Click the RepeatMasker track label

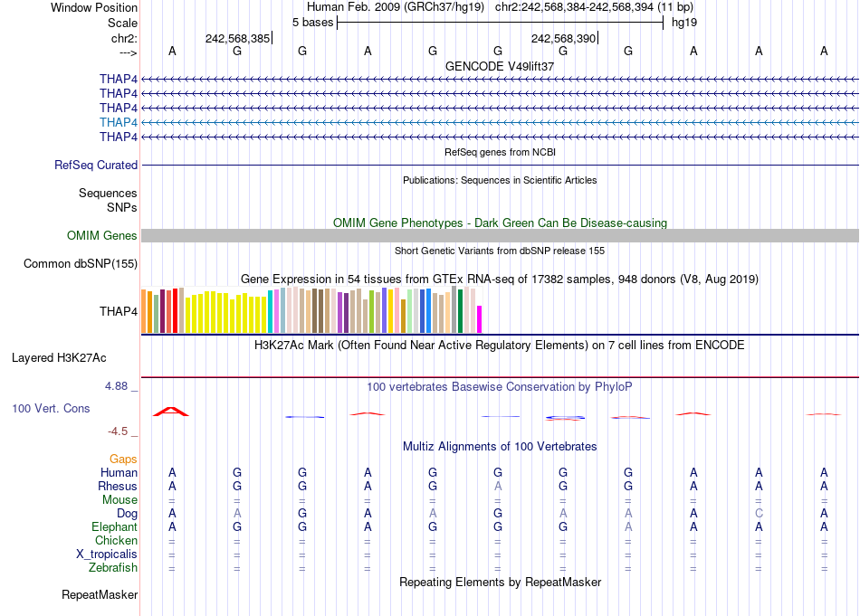(100, 594)
